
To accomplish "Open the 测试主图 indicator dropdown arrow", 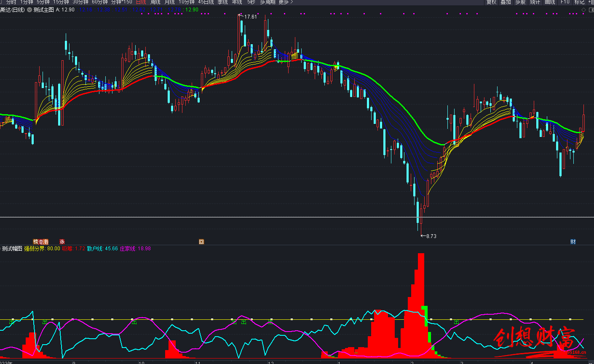I will pos(29,10).
